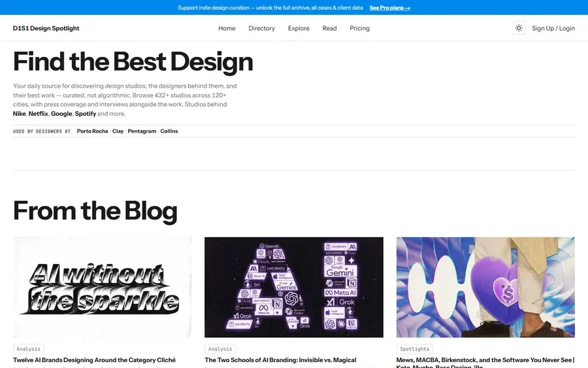The width and height of the screenshot is (588, 368).
Task: Click Sign Up / Login
Action: [x=553, y=28]
